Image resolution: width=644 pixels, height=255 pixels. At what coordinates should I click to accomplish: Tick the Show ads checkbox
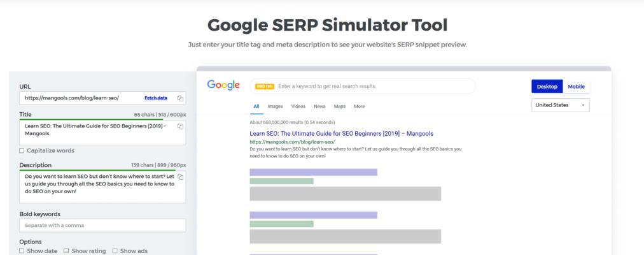tap(115, 251)
